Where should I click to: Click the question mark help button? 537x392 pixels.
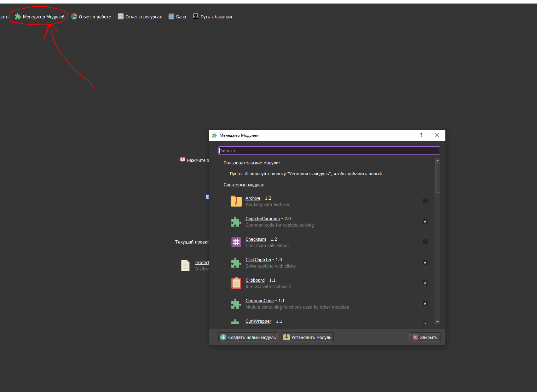pos(421,135)
